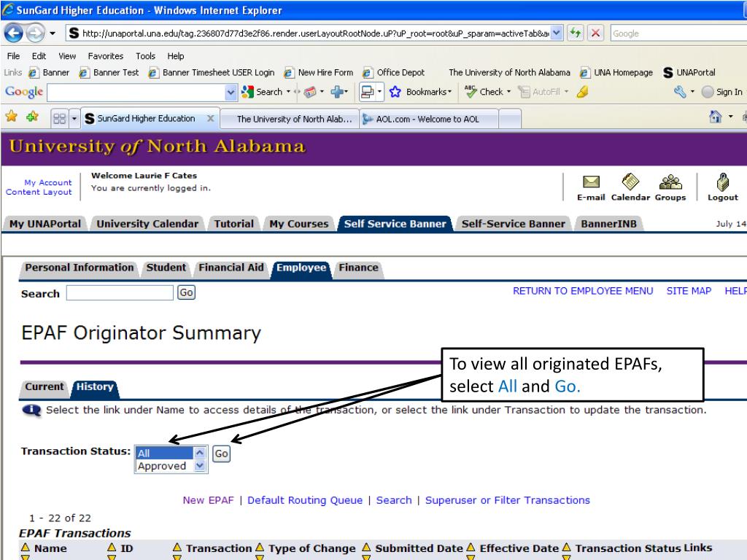747x560 pixels.
Task: Open the UNAPortal favorite link
Action: click(x=689, y=73)
